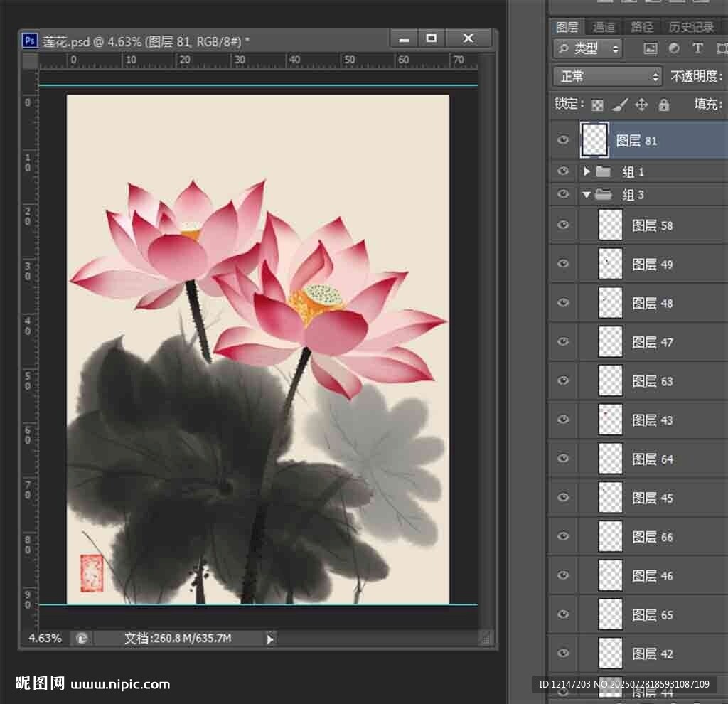Hide 图层 81 layer visibility
The width and height of the screenshot is (728, 704).
563,140
